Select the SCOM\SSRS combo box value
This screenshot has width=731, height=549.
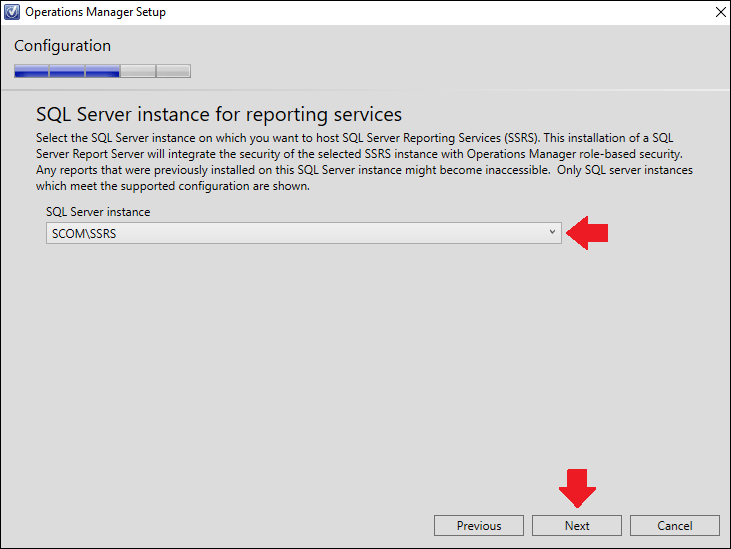tap(303, 233)
